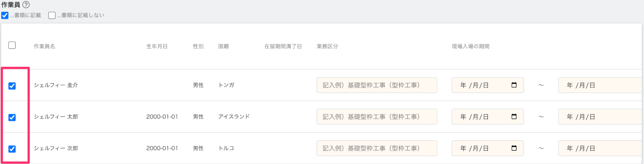Screen dimensions: 644x164
Task: Uncheck the シェルフィー 圭介 row checkbox
Action: pyautogui.click(x=12, y=86)
